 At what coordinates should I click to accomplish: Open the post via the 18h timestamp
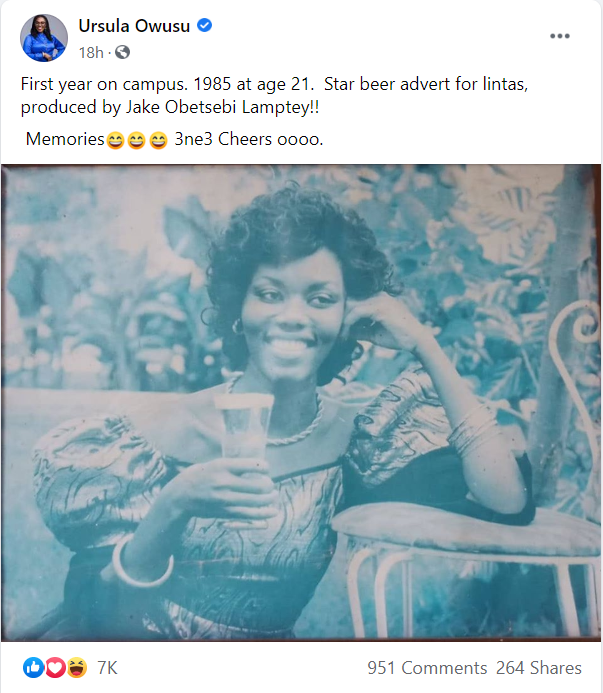click(x=91, y=53)
